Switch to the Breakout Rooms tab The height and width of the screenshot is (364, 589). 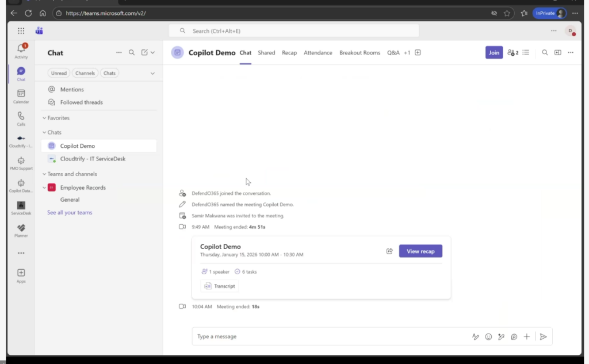pos(359,53)
